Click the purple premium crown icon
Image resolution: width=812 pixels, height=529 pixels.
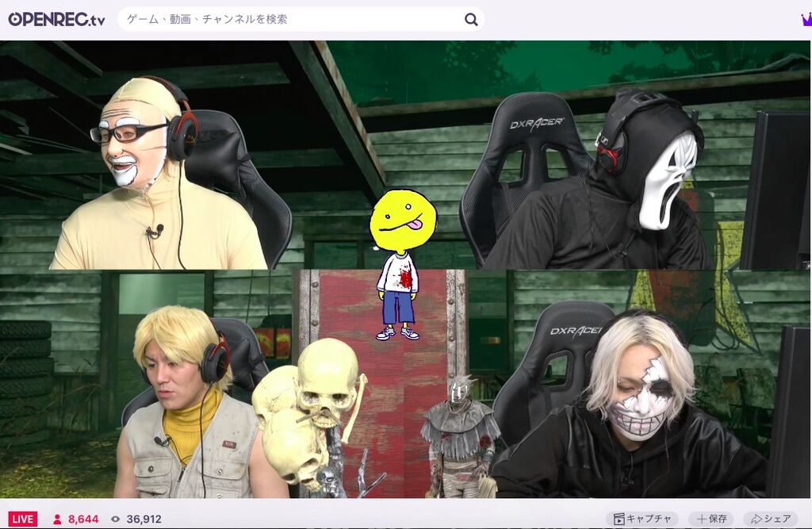[806, 20]
